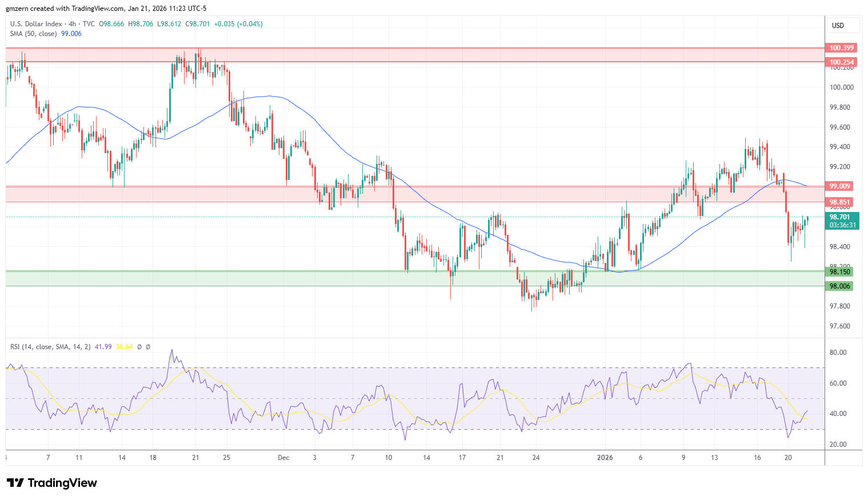Click the 11 date label on time axis

[79, 458]
